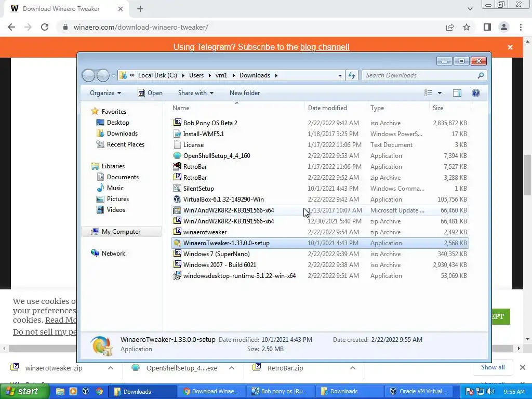Select the RetroBar application icon
532x399 pixels.
(x=177, y=166)
